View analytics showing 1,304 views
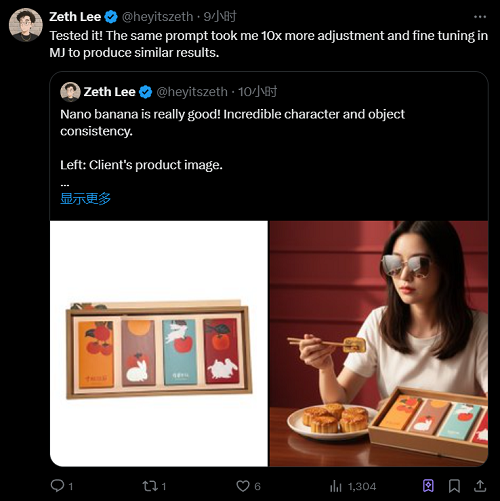Image resolution: width=500 pixels, height=501 pixels. click(353, 486)
